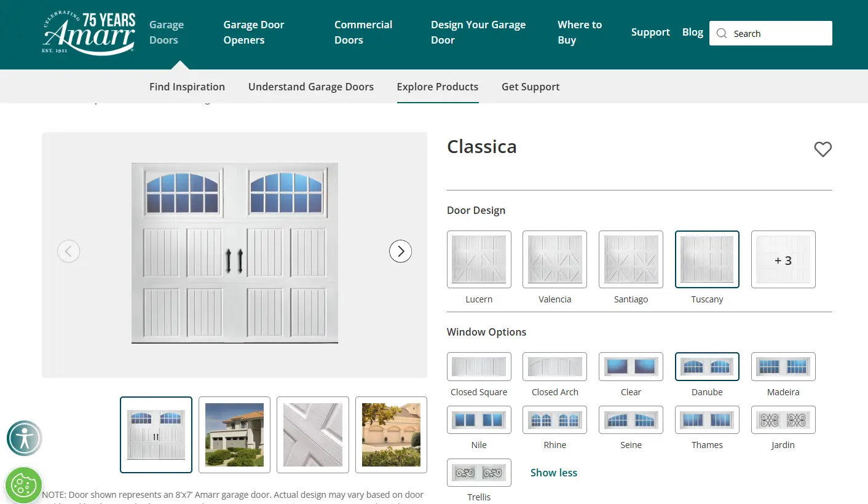Choose the Trellis window option
Image resolution: width=868 pixels, height=504 pixels.
click(x=479, y=473)
